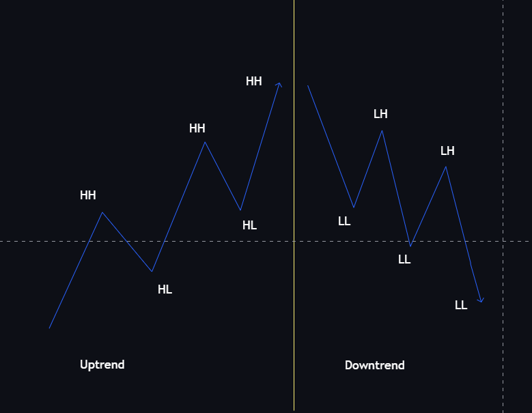Select the "Downtrend" text label
This screenshot has width=532, height=413.
click(x=374, y=365)
